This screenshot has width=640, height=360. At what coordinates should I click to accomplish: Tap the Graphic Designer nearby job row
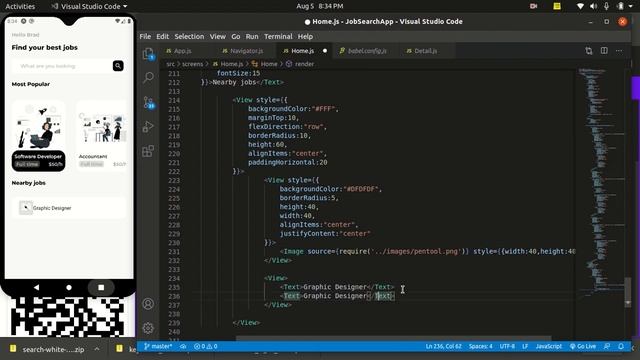(x=69, y=208)
